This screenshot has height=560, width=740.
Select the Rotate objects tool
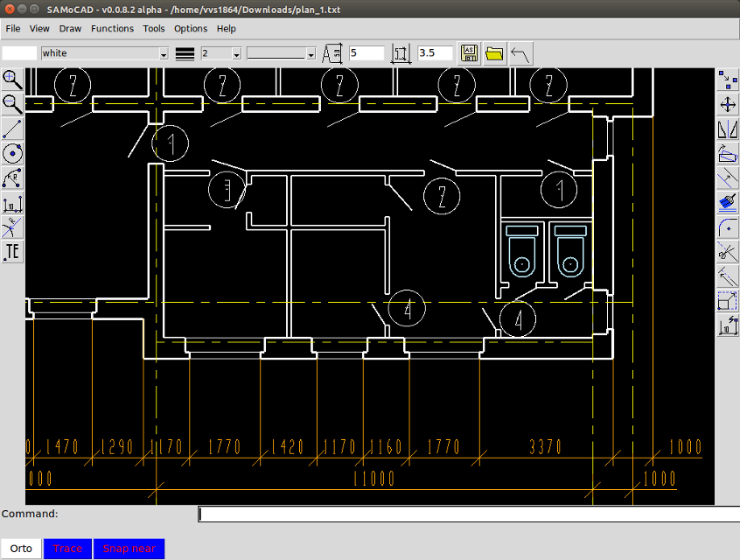[727, 153]
